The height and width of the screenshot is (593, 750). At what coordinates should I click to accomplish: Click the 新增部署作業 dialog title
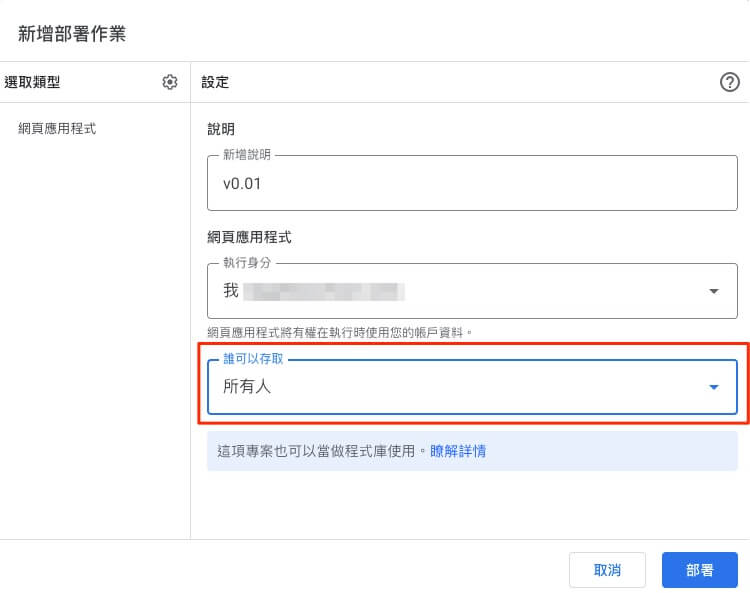[72, 32]
